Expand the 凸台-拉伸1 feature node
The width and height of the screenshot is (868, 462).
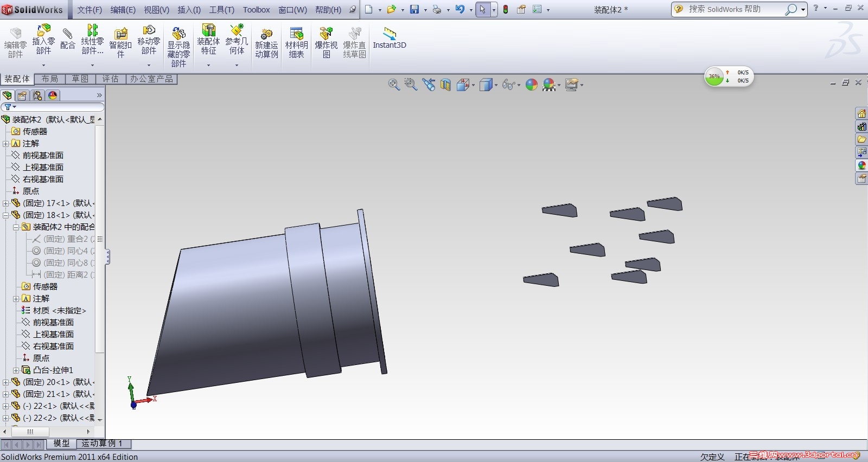point(16,370)
